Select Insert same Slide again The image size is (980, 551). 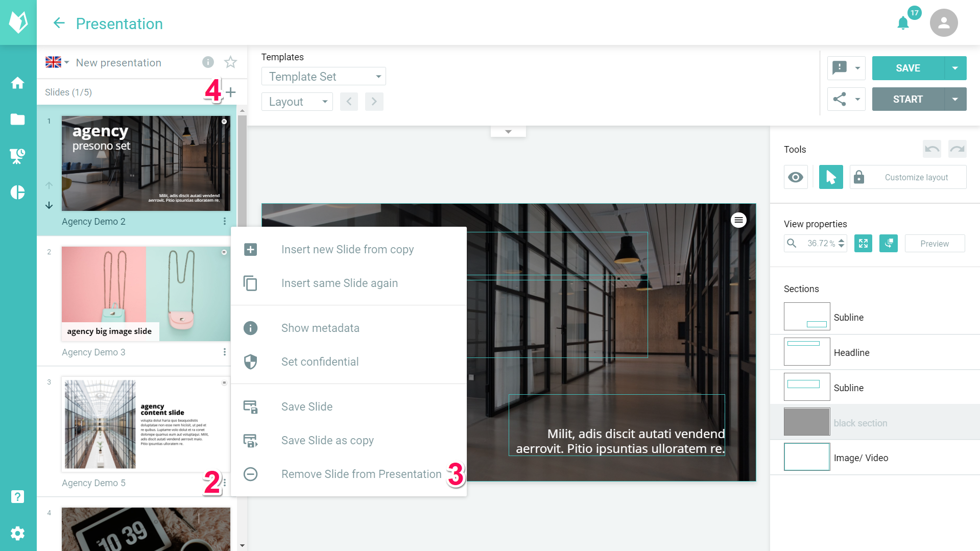pyautogui.click(x=339, y=283)
